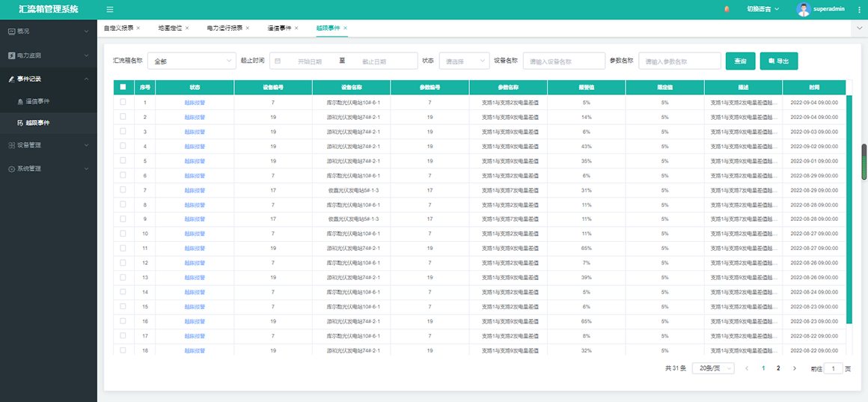
Task: Select page 1 in pagination
Action: pyautogui.click(x=763, y=368)
